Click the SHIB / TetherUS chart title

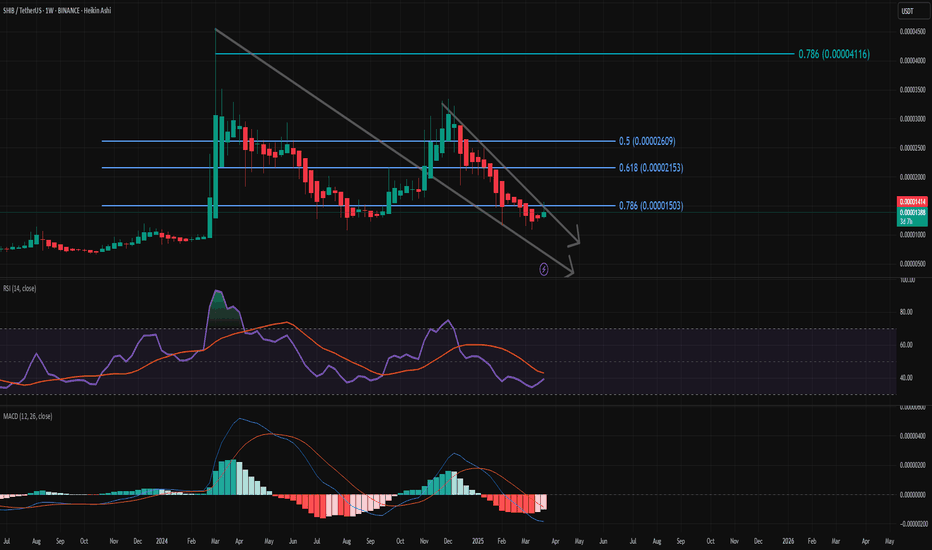coord(57,11)
